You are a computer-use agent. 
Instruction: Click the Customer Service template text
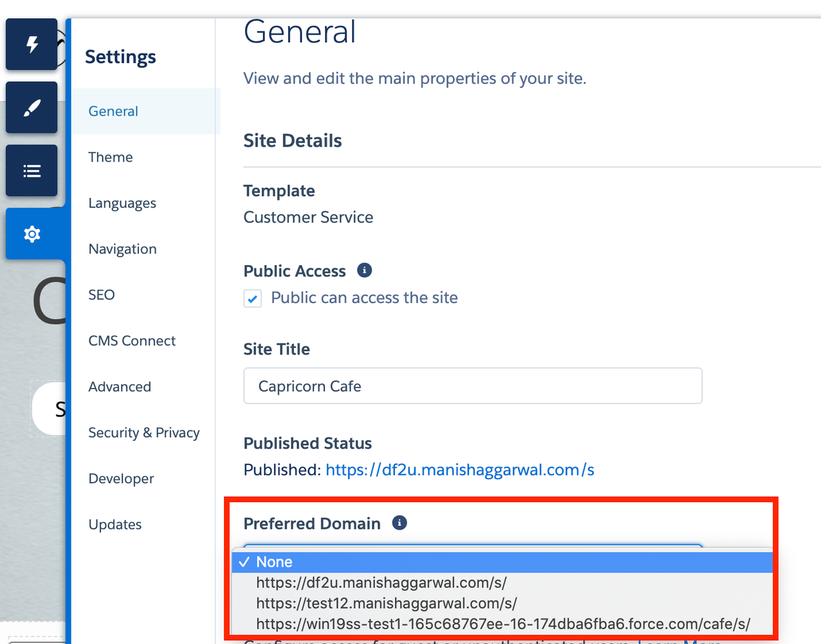tap(308, 217)
